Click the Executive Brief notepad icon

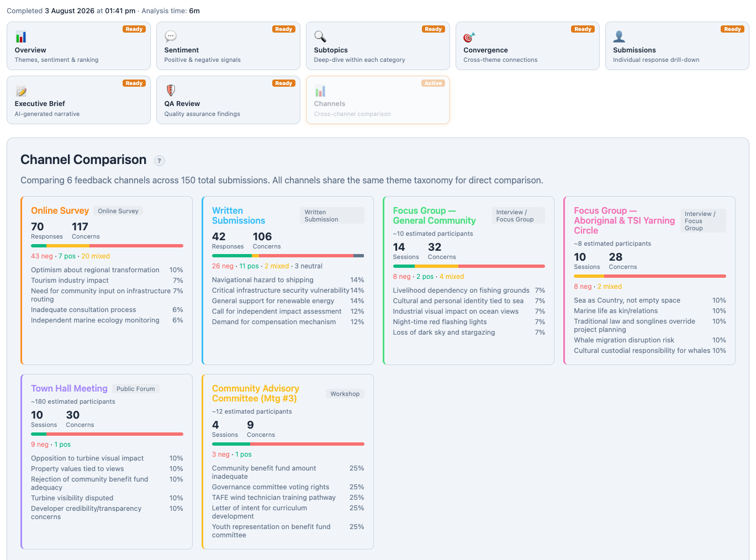(21, 91)
